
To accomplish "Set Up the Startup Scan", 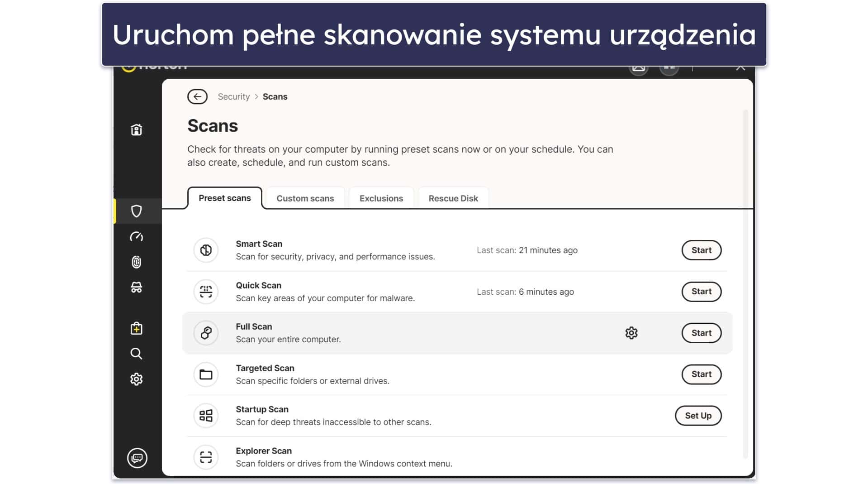I will (x=698, y=416).
